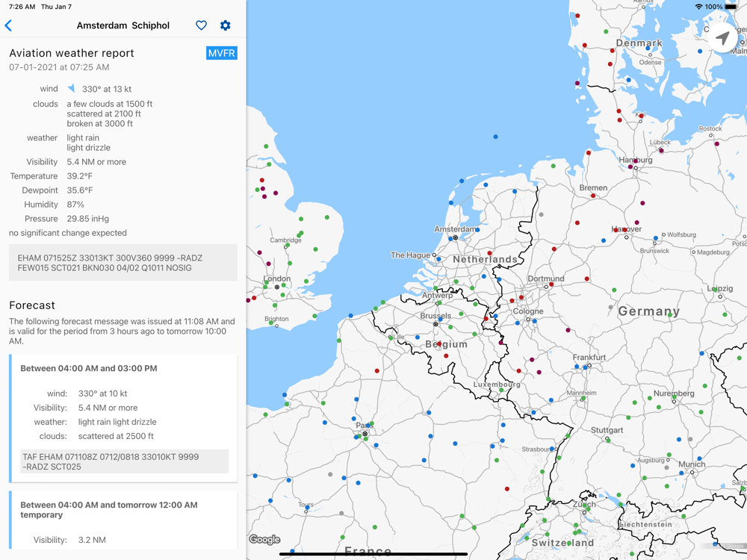The image size is (747, 560).
Task: Tap the home indicator bar at bottom
Action: pos(373,554)
